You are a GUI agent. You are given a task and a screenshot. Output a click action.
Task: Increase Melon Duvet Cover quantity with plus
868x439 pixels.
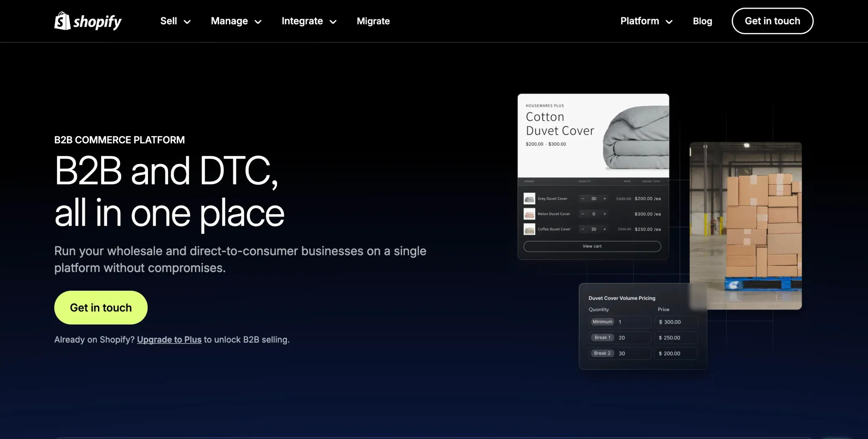pos(605,214)
